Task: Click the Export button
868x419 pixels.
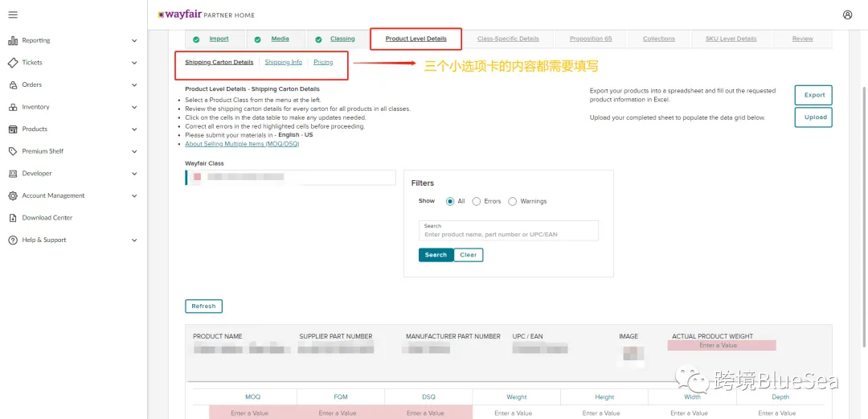Action: pos(813,95)
